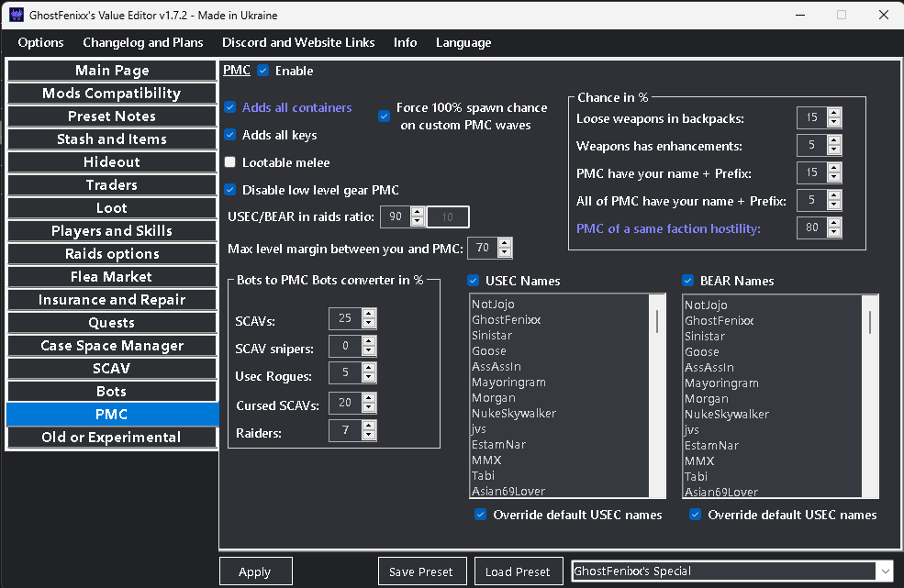Toggle override checkbox under BEAR names list
The image size is (904, 588).
point(696,515)
